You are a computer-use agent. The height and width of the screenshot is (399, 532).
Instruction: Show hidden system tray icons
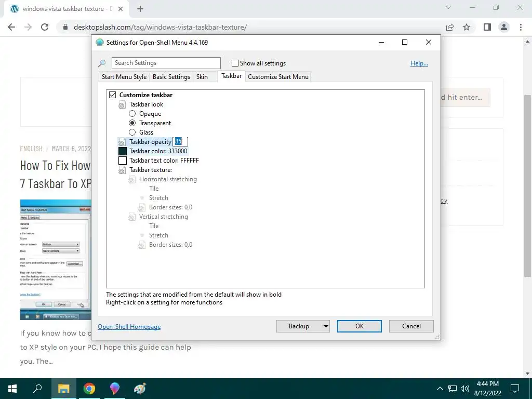pos(440,389)
